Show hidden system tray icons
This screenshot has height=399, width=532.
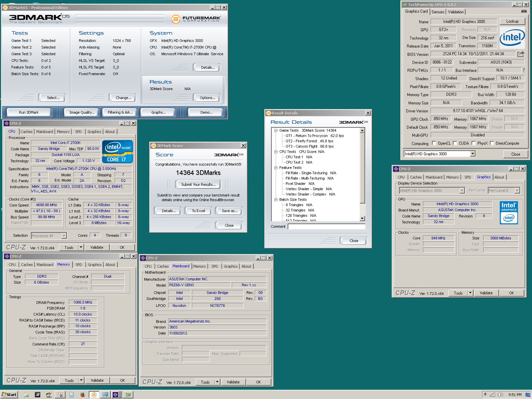click(485, 395)
